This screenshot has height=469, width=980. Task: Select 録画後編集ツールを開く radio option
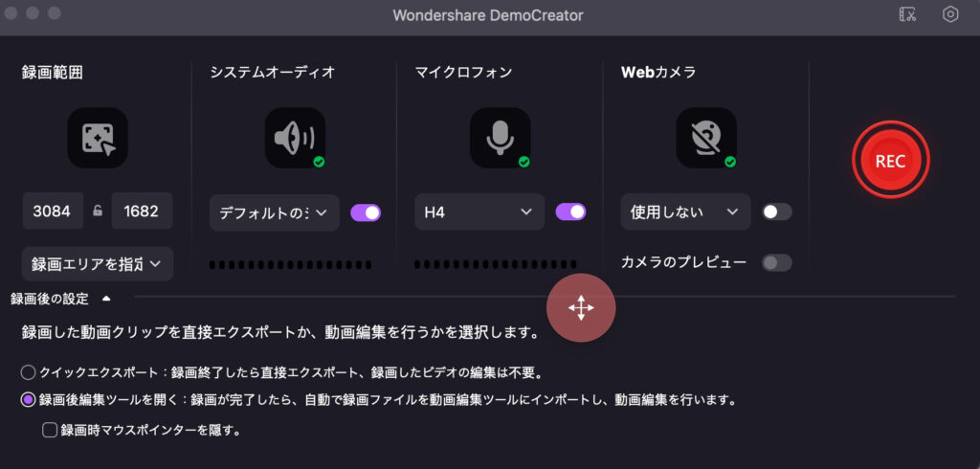pyautogui.click(x=29, y=399)
